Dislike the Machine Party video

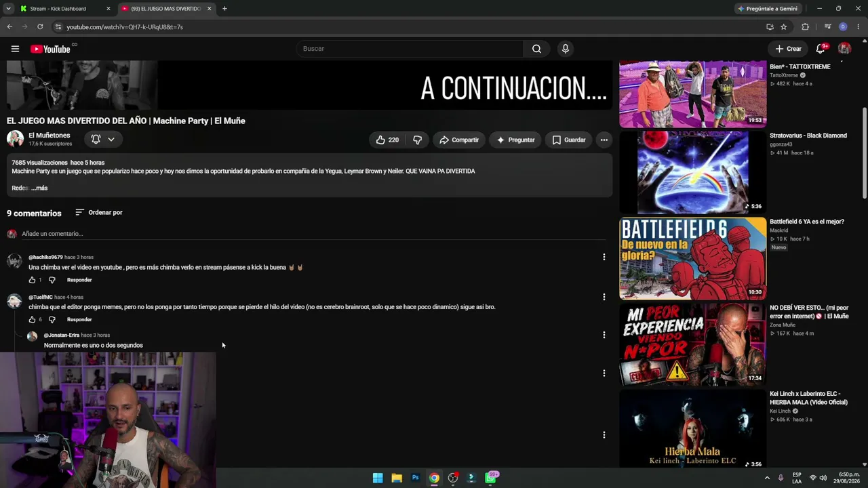click(x=417, y=140)
